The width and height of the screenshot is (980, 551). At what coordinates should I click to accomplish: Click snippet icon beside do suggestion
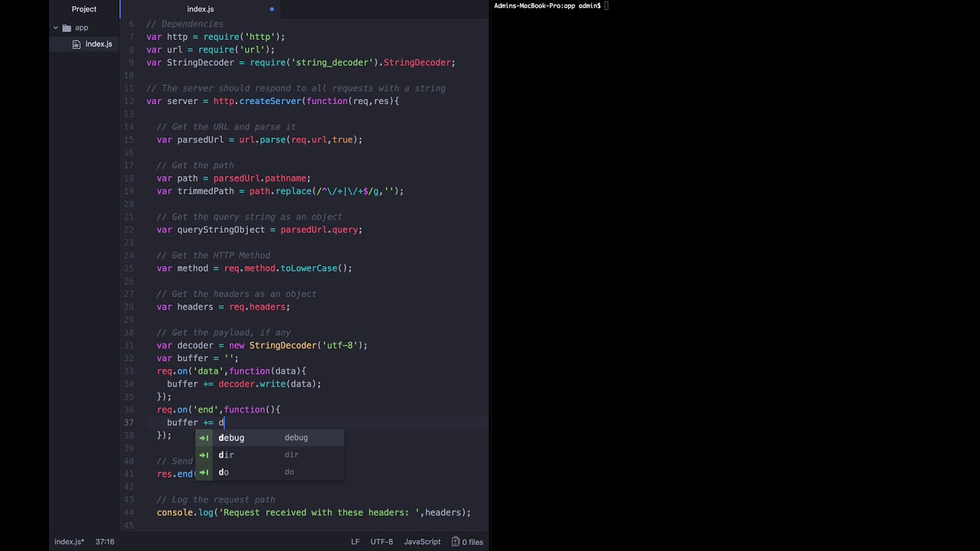point(204,472)
